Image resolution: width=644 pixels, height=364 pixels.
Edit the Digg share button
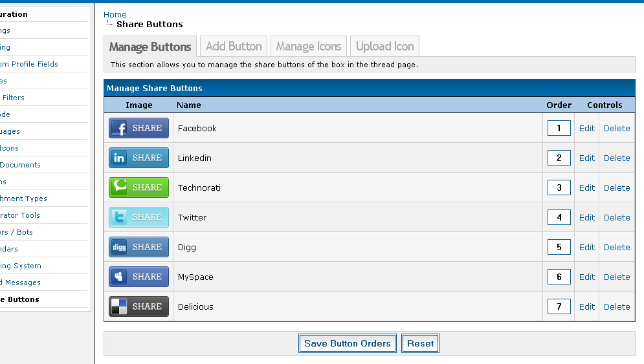[x=586, y=247]
